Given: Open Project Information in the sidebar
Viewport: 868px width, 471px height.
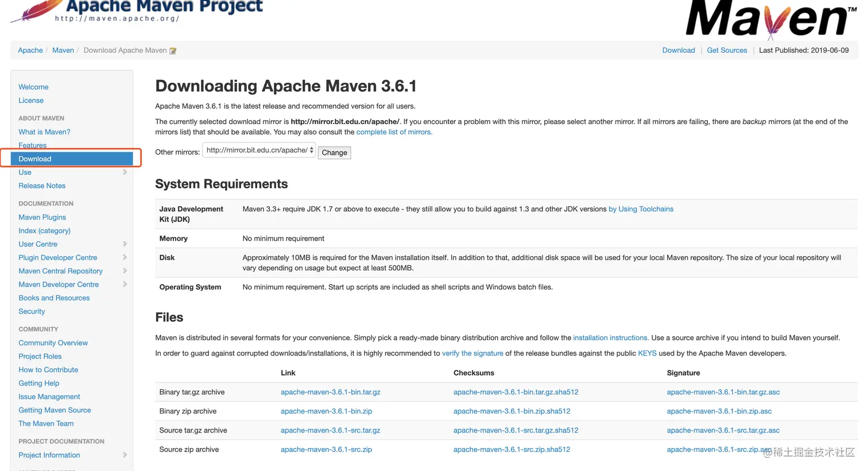Looking at the screenshot, I should pyautogui.click(x=49, y=455).
